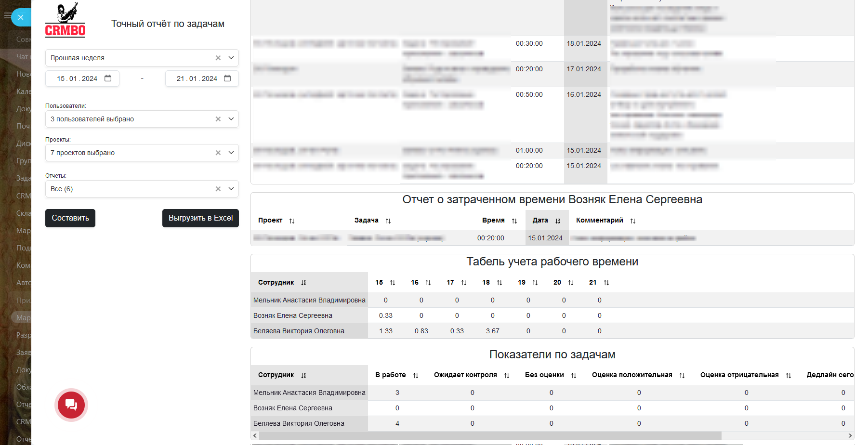Click the end date field 21.01.2024

(202, 79)
